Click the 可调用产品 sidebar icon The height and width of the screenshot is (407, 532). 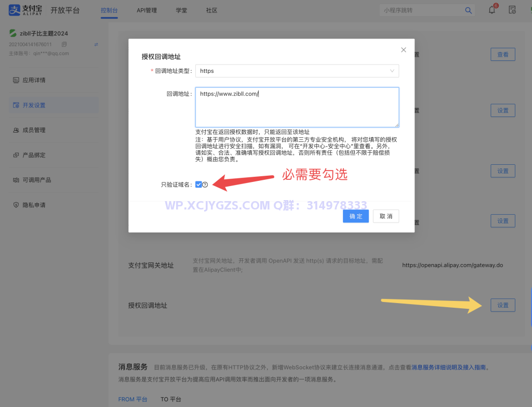(16, 180)
